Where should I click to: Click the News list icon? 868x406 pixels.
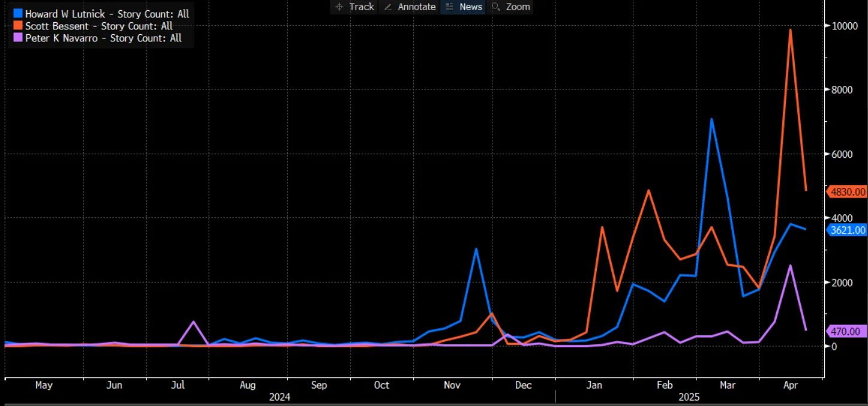[x=449, y=7]
